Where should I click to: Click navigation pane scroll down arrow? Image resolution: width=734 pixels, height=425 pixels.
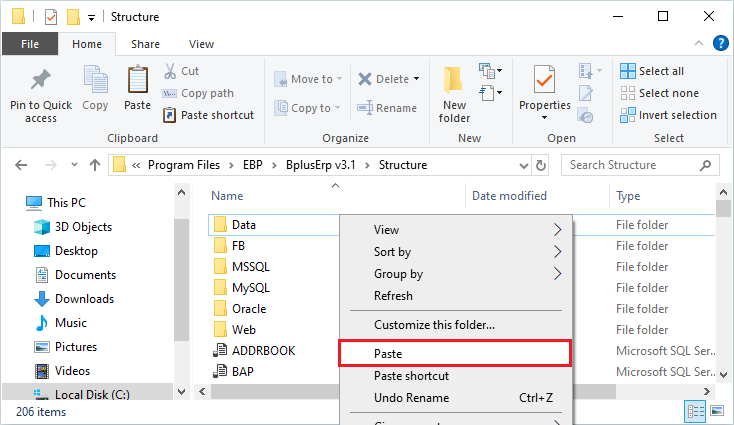pos(182,392)
